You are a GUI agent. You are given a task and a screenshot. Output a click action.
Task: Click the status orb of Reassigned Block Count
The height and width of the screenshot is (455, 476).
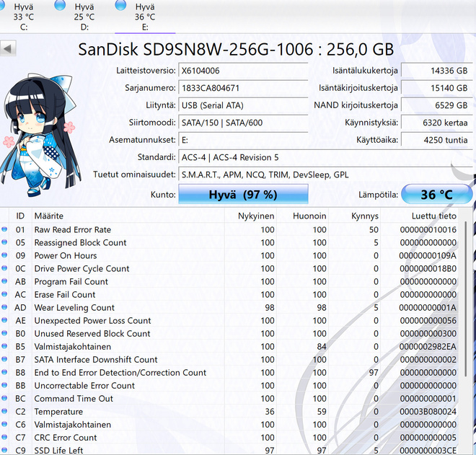coord(4,242)
